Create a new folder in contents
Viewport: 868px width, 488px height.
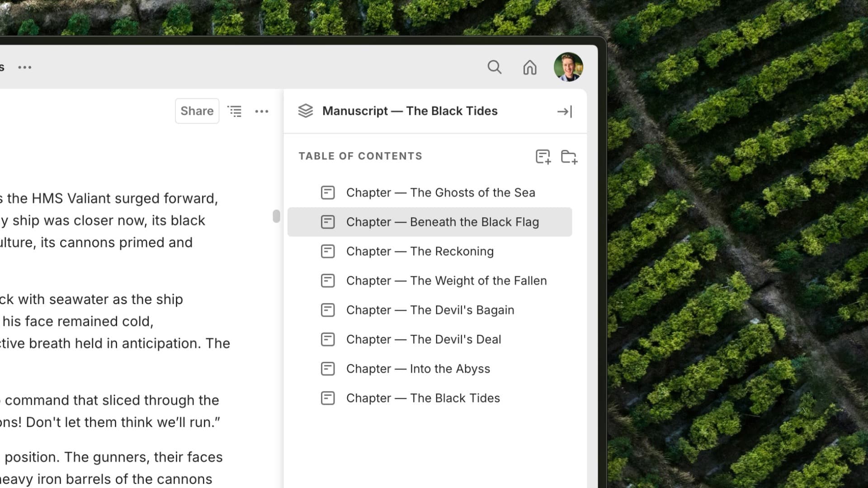pyautogui.click(x=569, y=157)
